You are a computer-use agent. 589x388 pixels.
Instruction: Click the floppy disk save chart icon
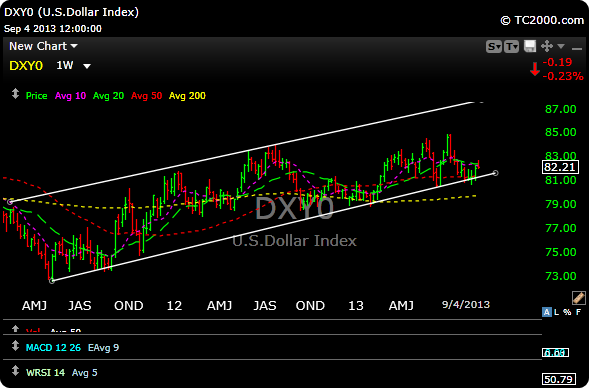[x=530, y=46]
